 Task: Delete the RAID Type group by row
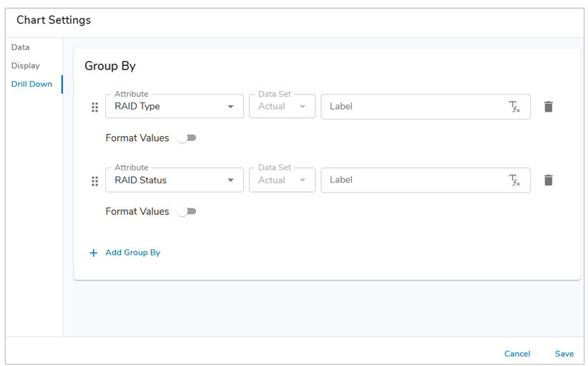click(549, 107)
